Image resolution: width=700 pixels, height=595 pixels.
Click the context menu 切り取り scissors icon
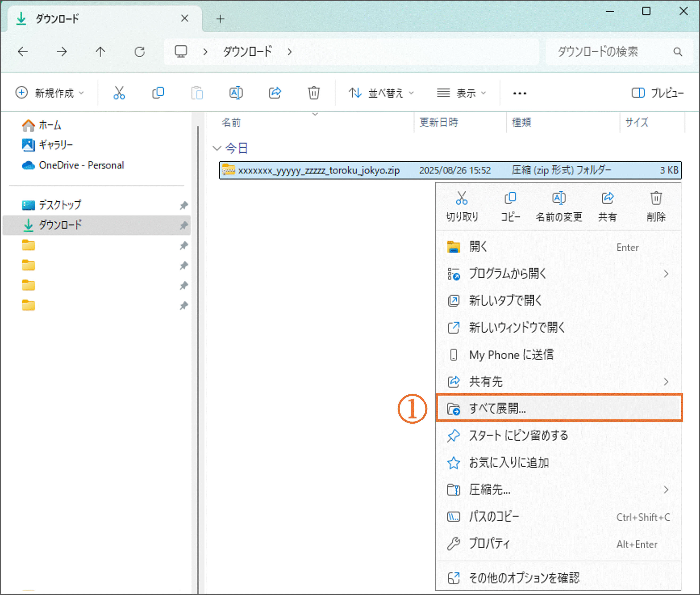(x=461, y=198)
